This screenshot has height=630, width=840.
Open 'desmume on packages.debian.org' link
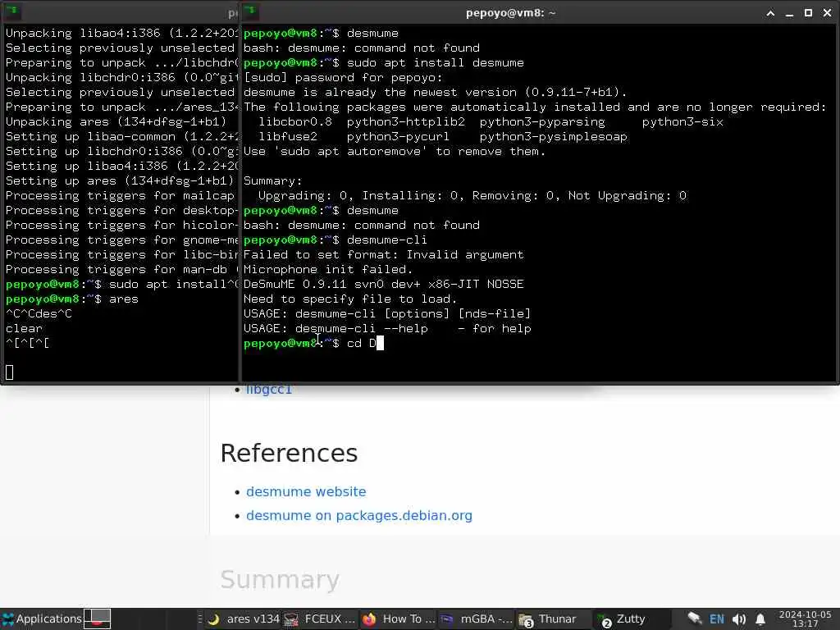(x=359, y=515)
